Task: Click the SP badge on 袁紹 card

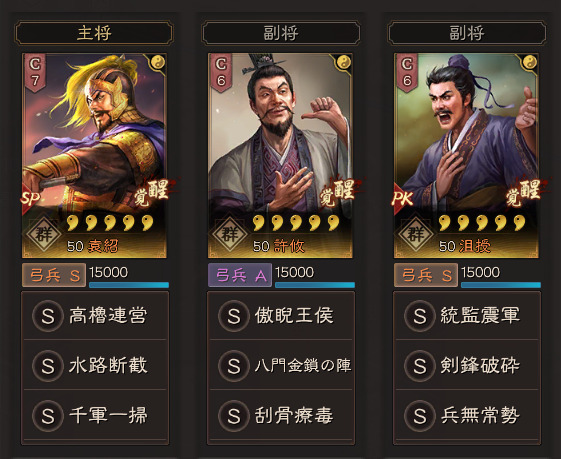Action: tap(30, 198)
